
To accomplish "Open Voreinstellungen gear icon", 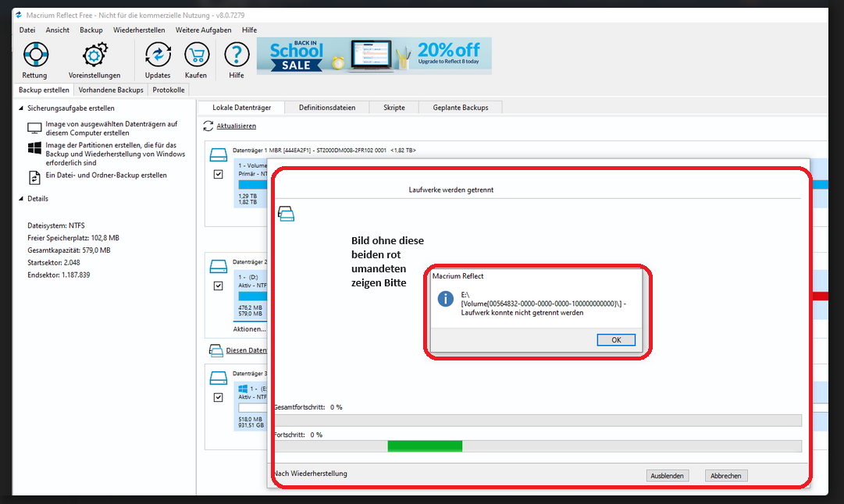I will (94, 55).
